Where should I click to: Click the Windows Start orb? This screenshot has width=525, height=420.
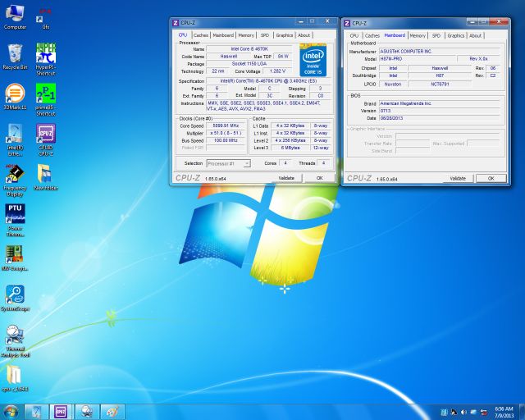pos(11,411)
